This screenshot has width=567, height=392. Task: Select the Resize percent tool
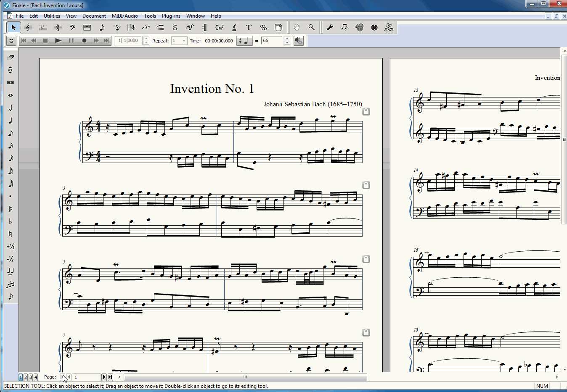click(x=263, y=28)
